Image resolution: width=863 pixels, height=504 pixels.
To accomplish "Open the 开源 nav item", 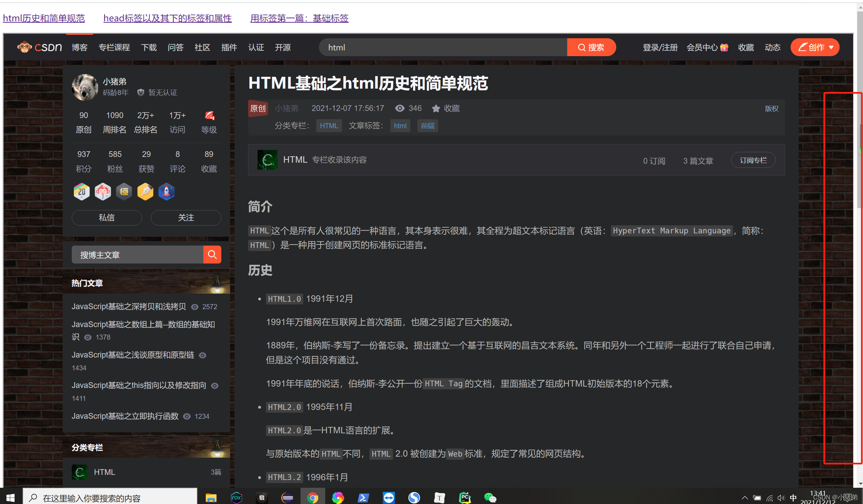I will 283,47.
